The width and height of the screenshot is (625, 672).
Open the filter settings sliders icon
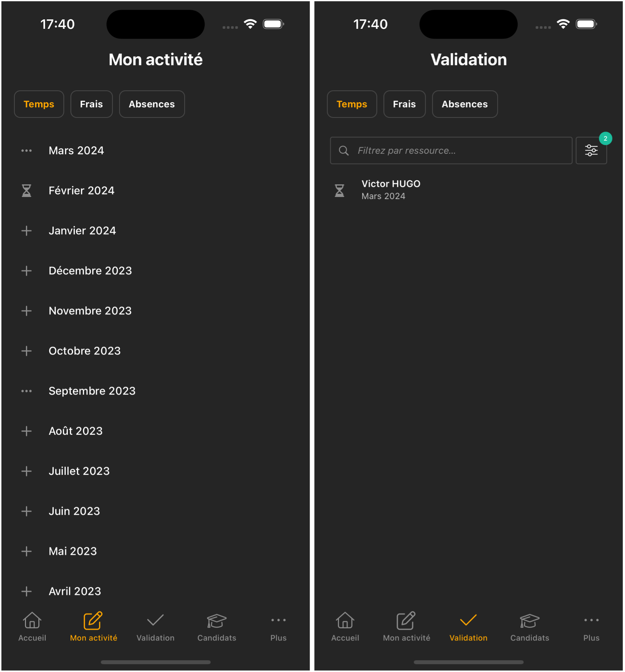[592, 151]
